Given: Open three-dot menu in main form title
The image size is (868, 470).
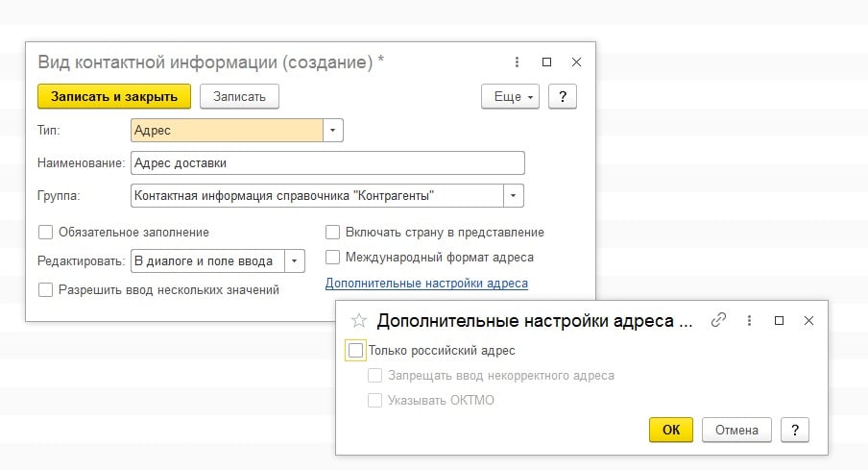Looking at the screenshot, I should click(x=517, y=62).
